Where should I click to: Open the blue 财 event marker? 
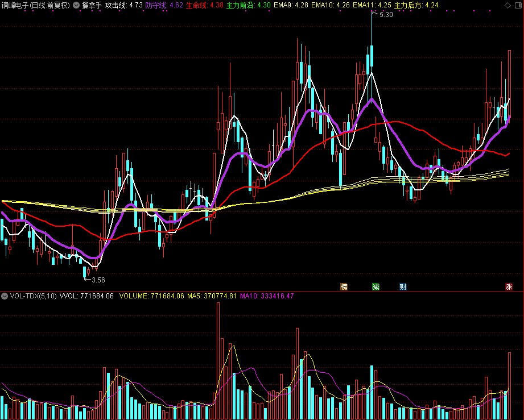(x=403, y=286)
